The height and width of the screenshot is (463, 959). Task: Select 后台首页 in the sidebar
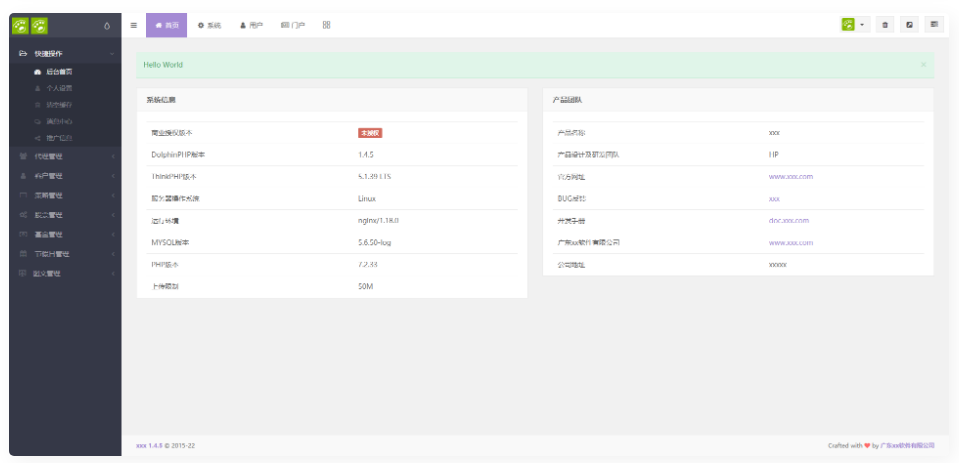click(58, 72)
